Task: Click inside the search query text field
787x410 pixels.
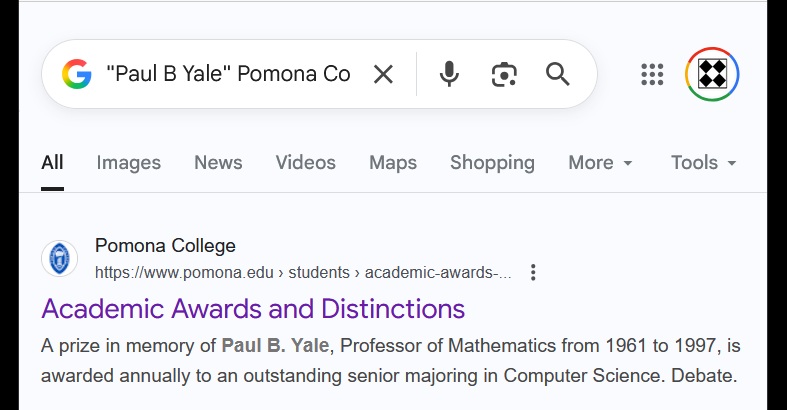Action: tap(228, 74)
